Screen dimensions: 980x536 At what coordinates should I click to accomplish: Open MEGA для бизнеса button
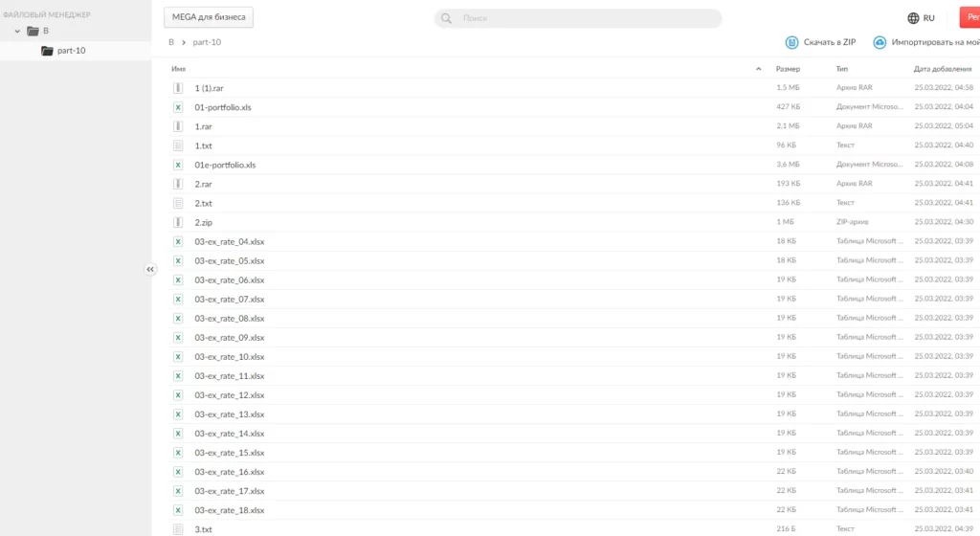click(209, 17)
